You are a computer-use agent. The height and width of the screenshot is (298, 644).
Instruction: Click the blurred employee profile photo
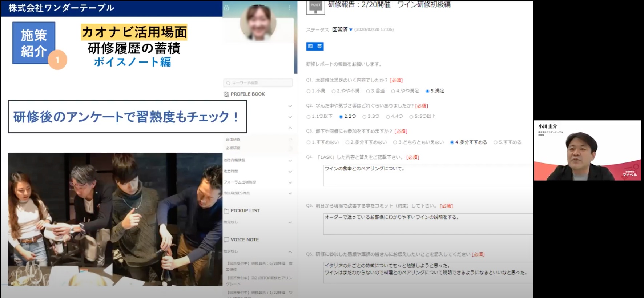tap(258, 23)
